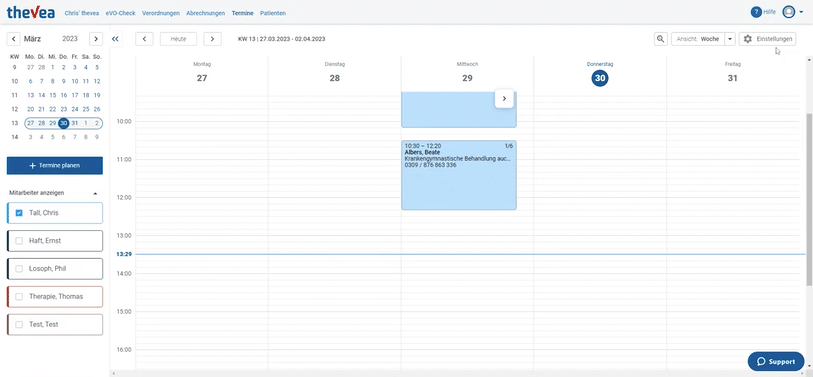Open Chris' thevea menu item
The width and height of the screenshot is (813, 377).
tap(81, 13)
